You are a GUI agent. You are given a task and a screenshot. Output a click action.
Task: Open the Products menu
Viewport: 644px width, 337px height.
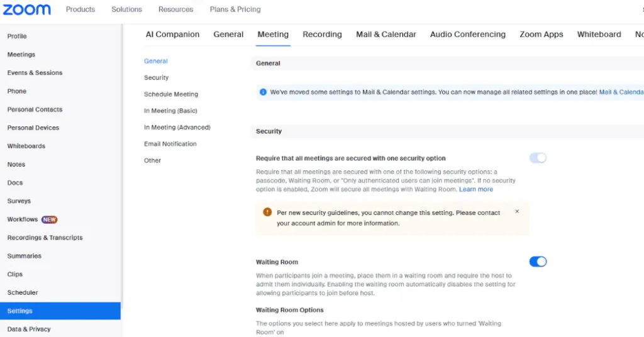coord(80,9)
